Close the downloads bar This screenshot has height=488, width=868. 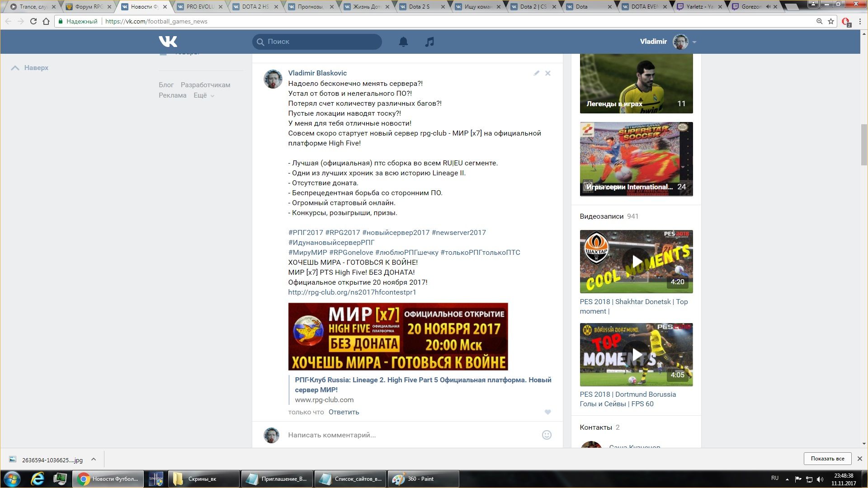[x=859, y=459]
